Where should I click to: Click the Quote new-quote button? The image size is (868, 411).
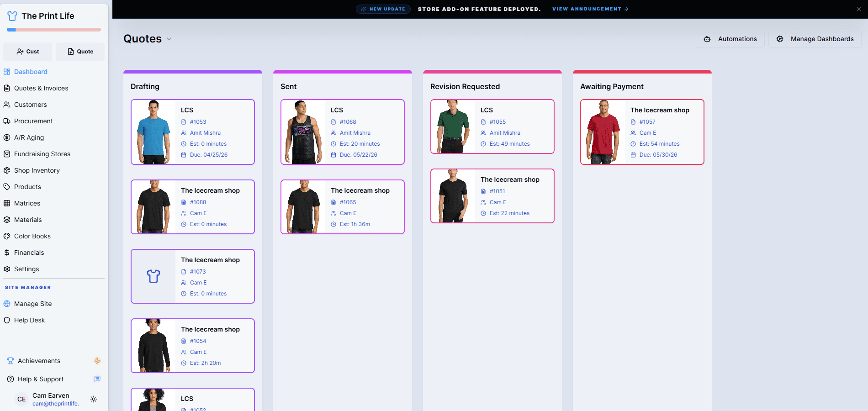click(x=80, y=52)
